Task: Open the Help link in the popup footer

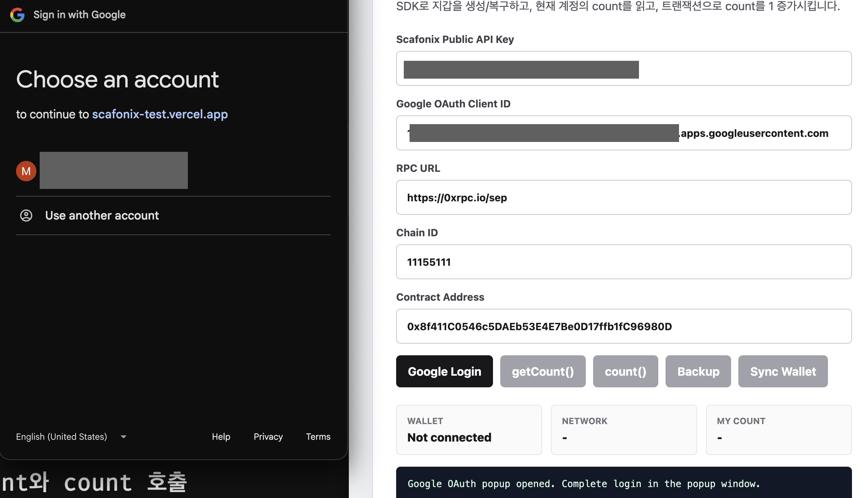Action: tap(221, 436)
